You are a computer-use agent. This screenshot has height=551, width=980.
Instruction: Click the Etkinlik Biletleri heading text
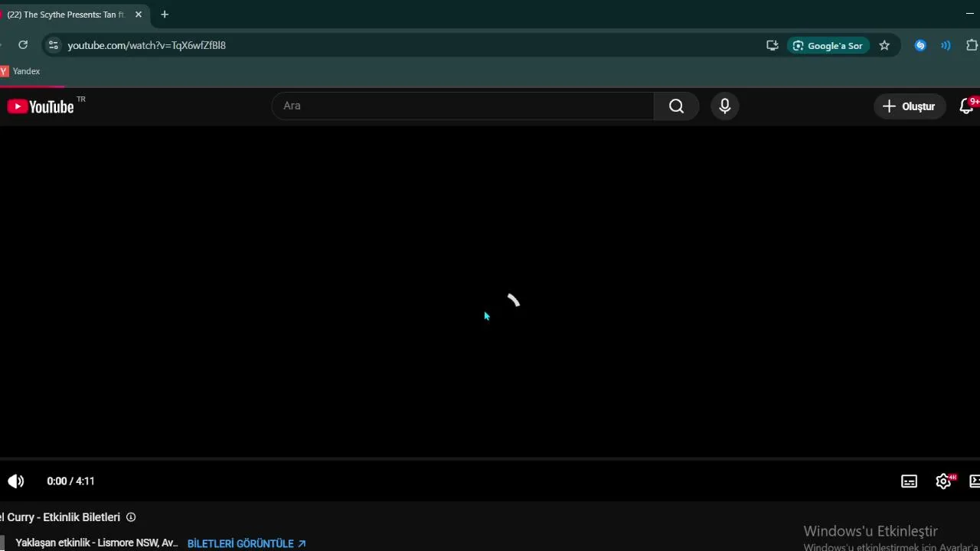(x=82, y=517)
